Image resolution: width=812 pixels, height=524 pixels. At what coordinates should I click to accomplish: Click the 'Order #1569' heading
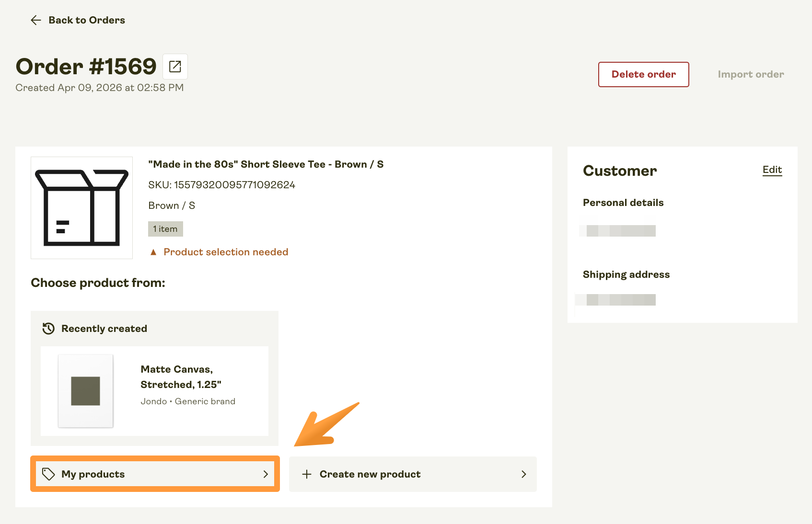pyautogui.click(x=86, y=66)
